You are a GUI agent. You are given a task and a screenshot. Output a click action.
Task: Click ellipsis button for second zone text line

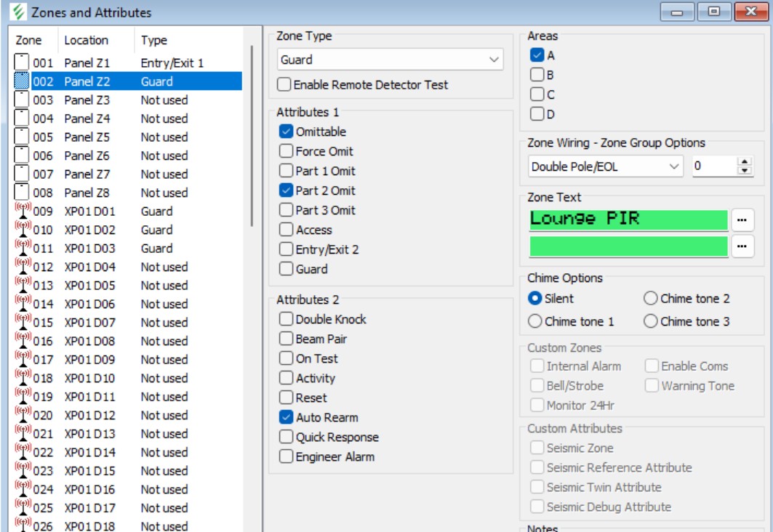pyautogui.click(x=742, y=246)
